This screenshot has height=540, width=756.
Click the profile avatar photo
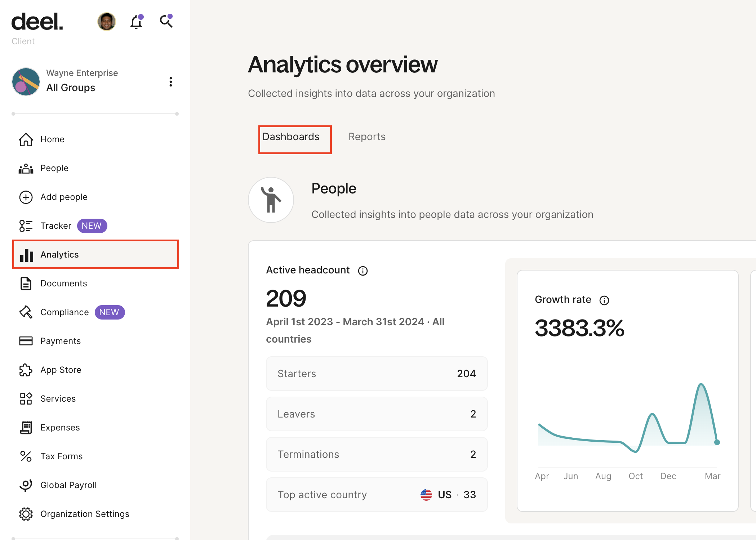(106, 22)
